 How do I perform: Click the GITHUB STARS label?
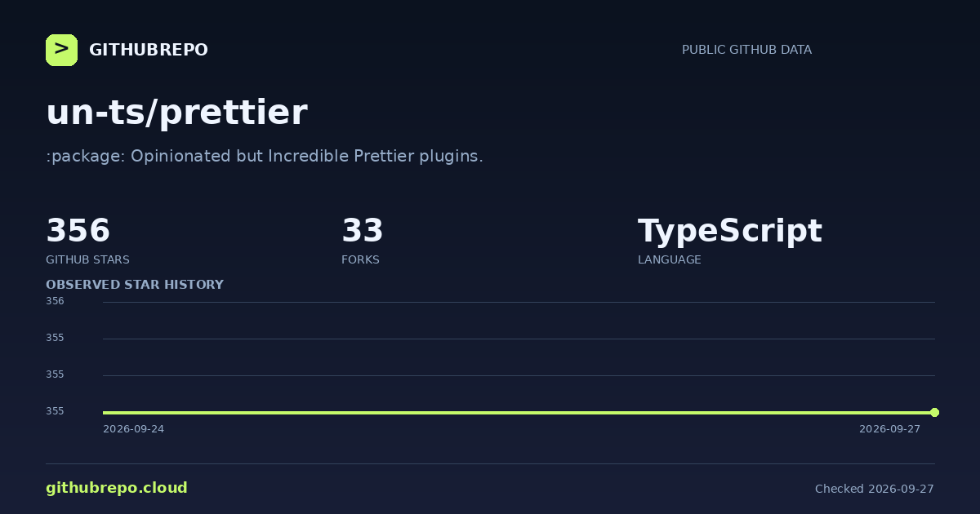(87, 259)
